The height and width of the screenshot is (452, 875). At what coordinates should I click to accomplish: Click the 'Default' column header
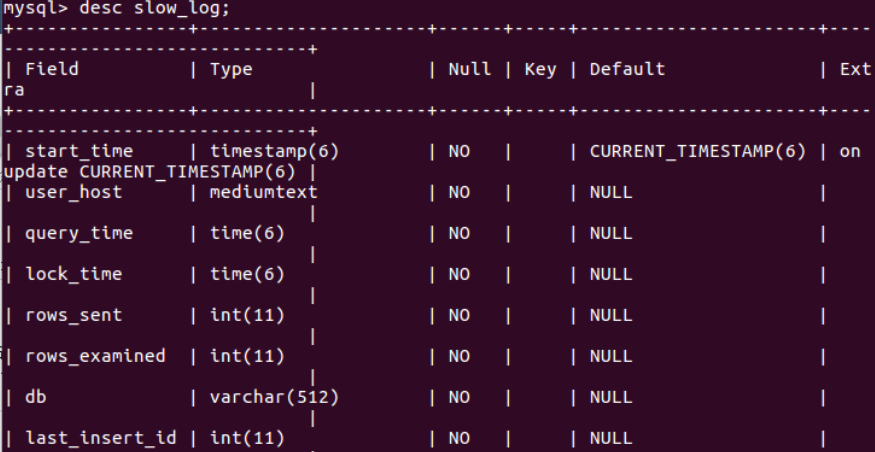627,69
